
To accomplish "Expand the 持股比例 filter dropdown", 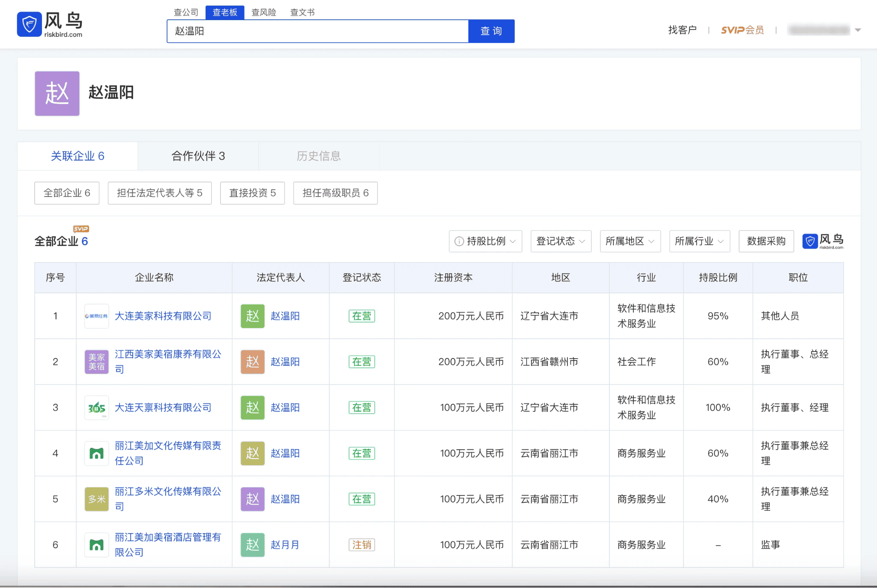I will (486, 242).
